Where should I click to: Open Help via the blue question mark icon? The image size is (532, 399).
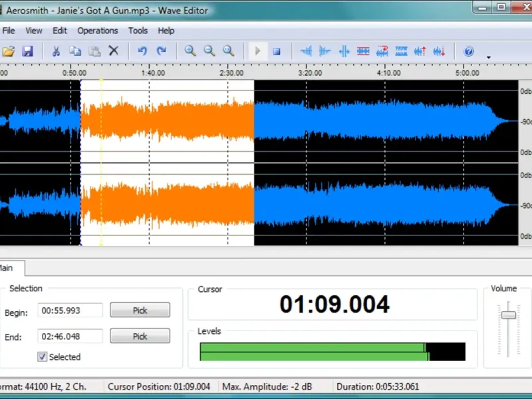(469, 51)
